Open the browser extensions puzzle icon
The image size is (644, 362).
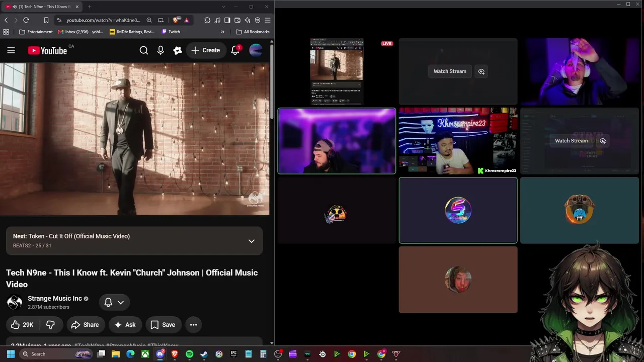coord(207,20)
